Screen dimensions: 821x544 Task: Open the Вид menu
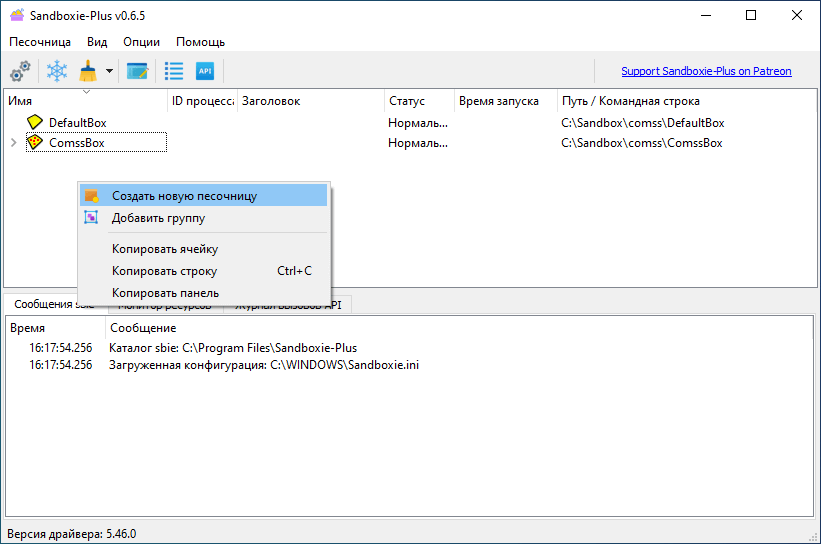97,42
